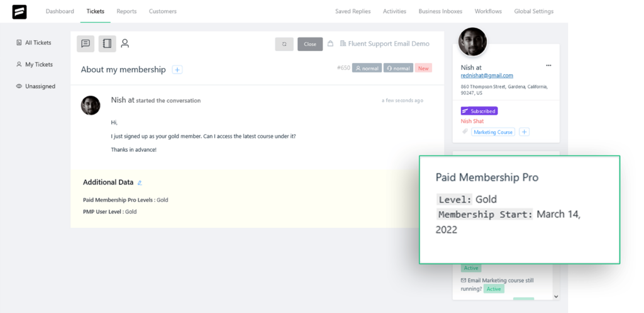644x313 pixels.
Task: Click 'Level: Gold' in Paid Membership Pro card
Action: pyautogui.click(x=466, y=200)
